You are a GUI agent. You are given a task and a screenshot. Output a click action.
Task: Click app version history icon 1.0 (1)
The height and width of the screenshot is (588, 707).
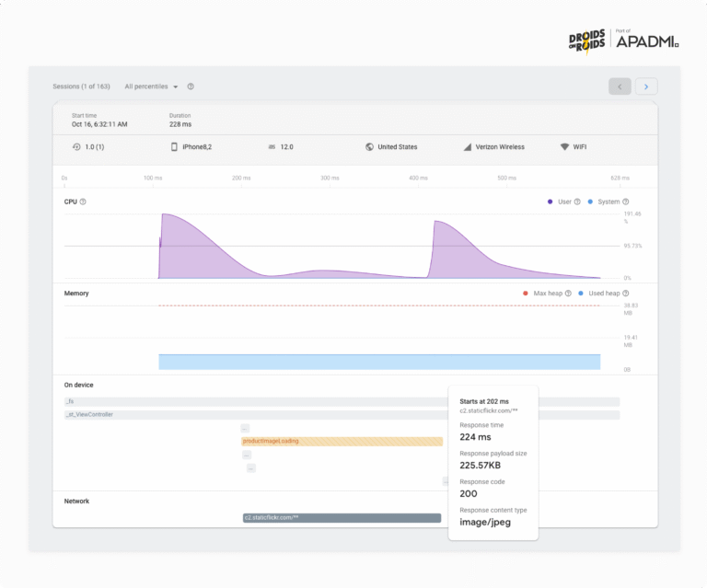pyautogui.click(x=76, y=147)
